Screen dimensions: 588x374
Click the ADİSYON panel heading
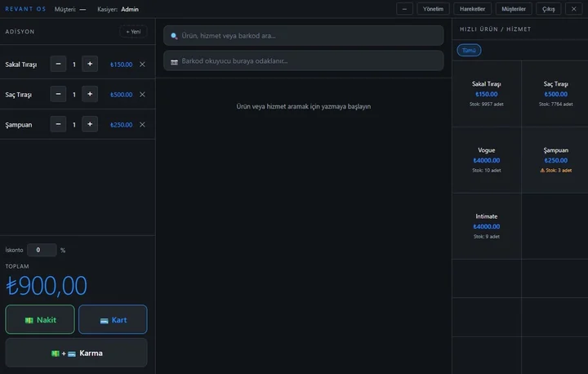point(20,32)
